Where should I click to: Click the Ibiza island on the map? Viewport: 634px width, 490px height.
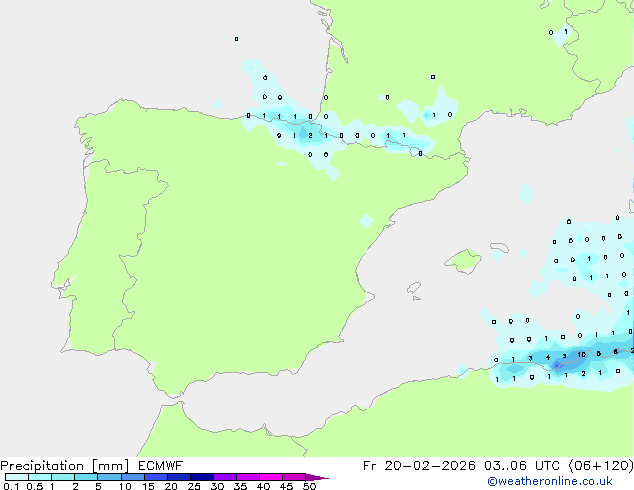pyautogui.click(x=414, y=288)
